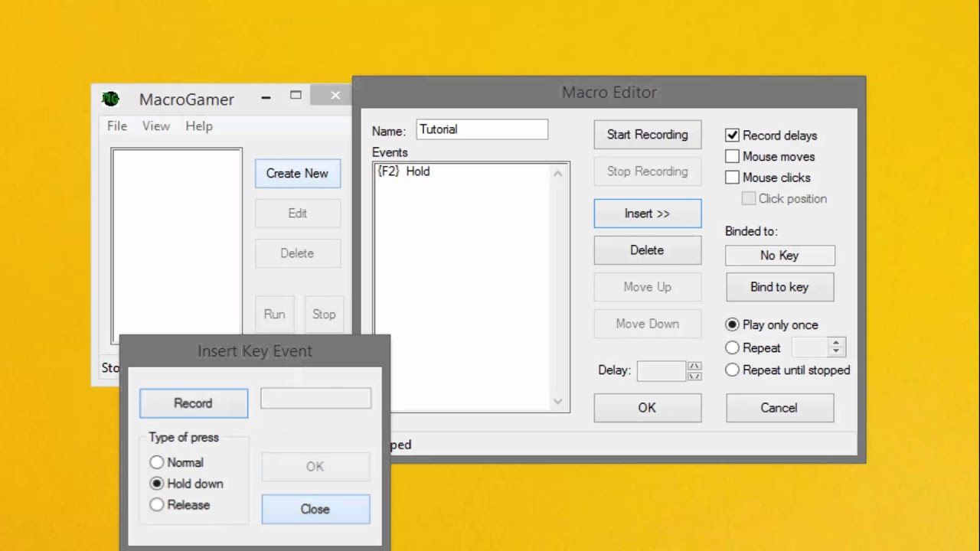Select the Release press type

(157, 505)
